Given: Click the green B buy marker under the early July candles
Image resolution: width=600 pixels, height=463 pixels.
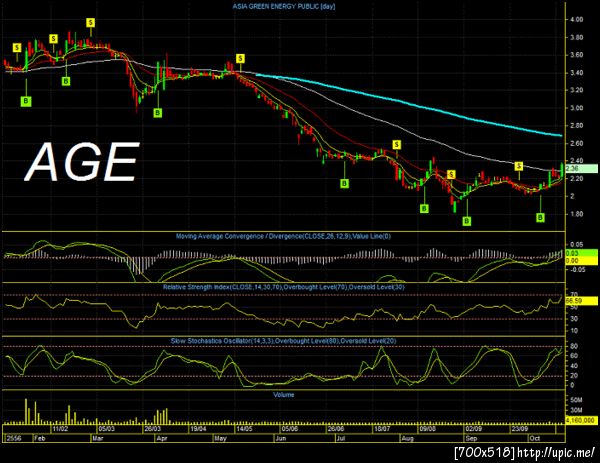Looking at the screenshot, I should point(344,183).
